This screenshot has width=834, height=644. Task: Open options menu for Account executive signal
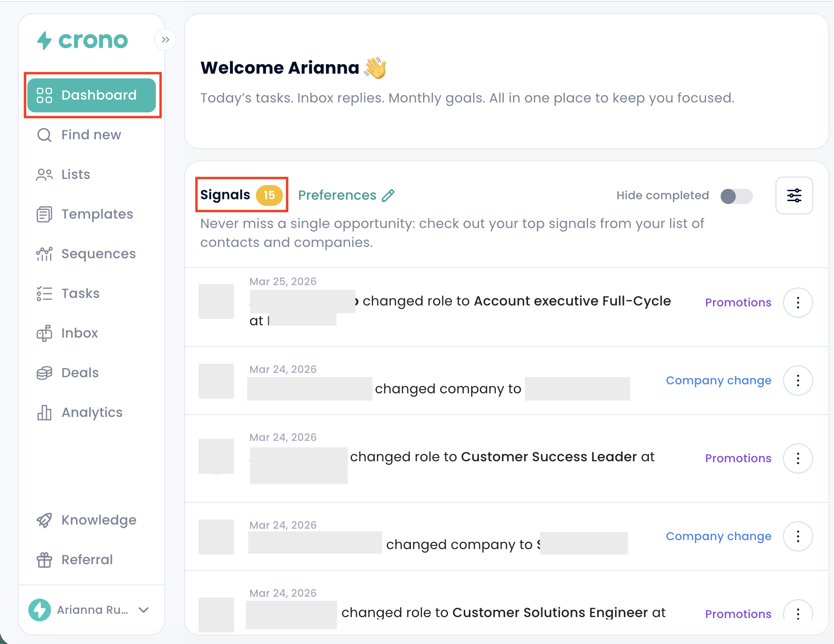(798, 303)
